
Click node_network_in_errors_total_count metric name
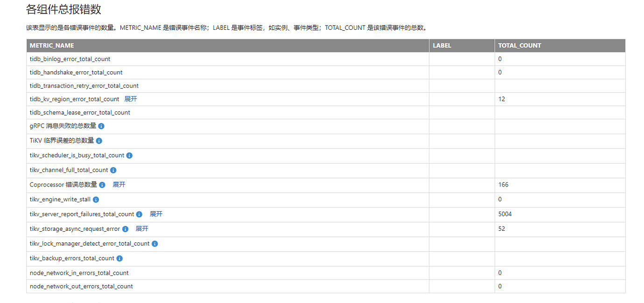point(79,273)
